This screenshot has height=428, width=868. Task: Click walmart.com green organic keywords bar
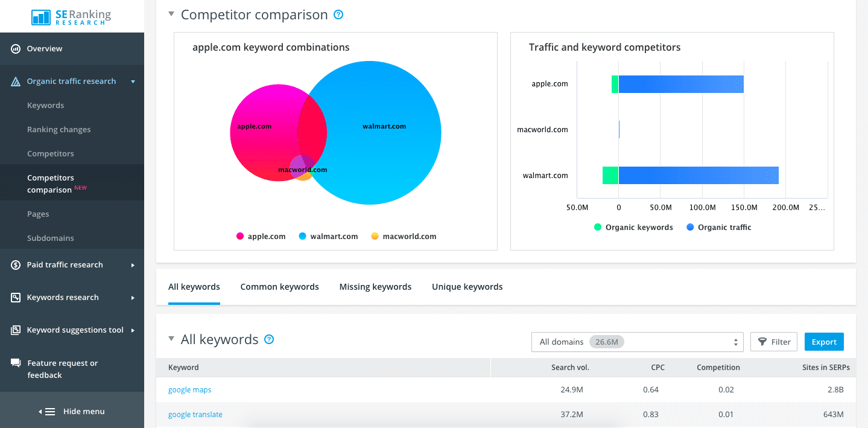coord(610,176)
